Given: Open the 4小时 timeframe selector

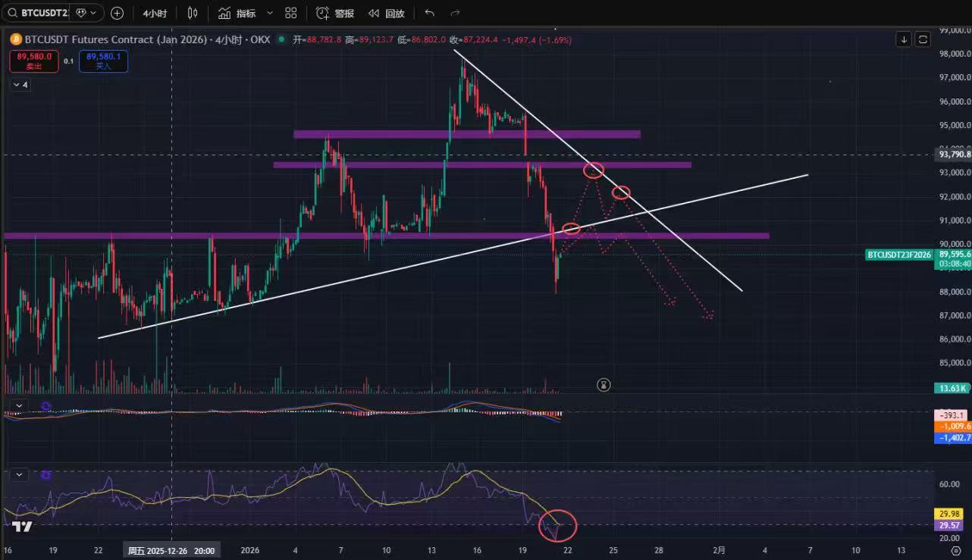Looking at the screenshot, I should [155, 13].
